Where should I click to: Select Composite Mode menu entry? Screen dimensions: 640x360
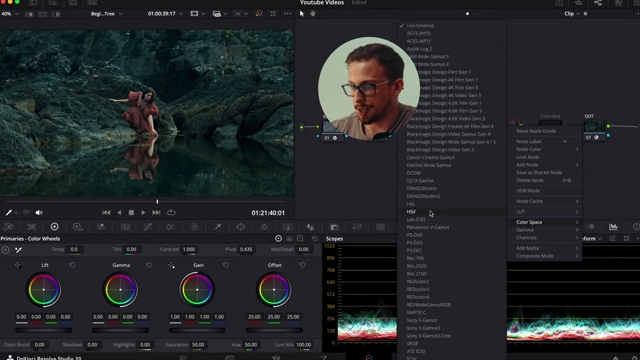[544, 256]
